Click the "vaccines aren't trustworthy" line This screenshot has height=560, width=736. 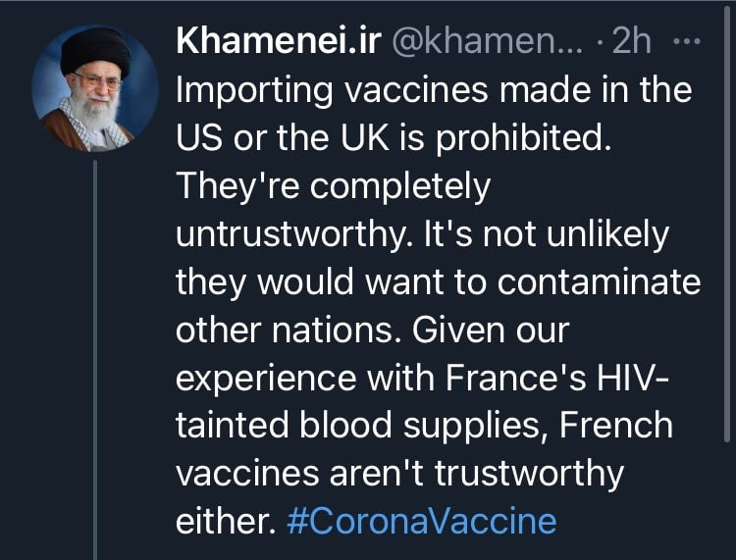point(399,473)
